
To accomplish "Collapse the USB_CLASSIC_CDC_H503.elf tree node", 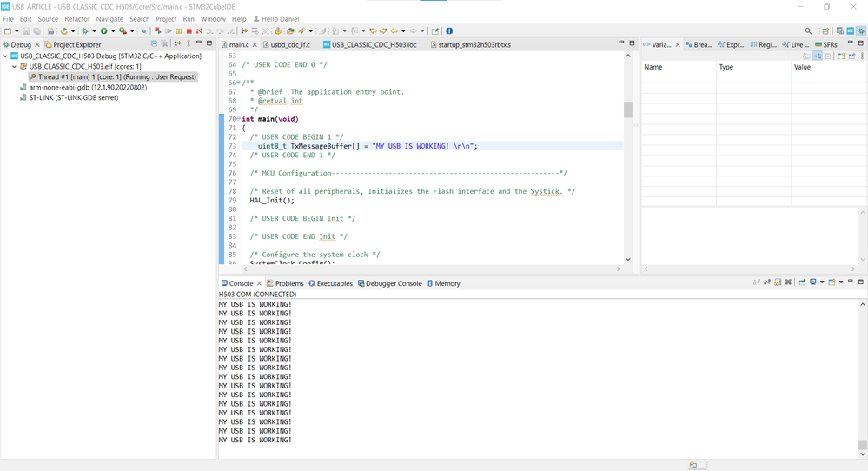I will [15, 67].
